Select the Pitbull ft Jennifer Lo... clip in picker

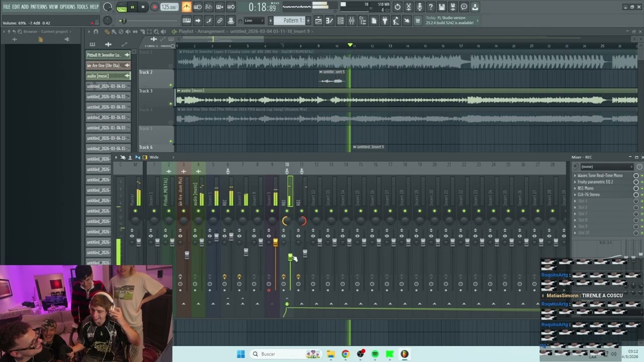[x=108, y=55]
